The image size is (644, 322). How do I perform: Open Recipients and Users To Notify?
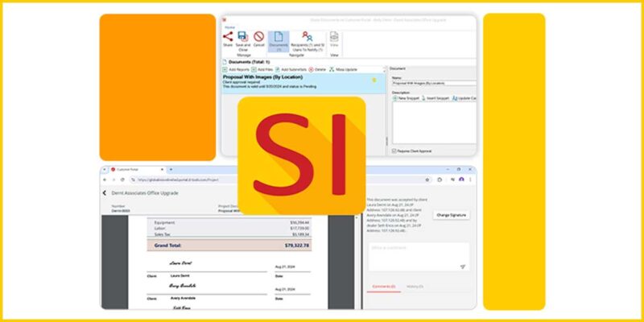point(308,41)
